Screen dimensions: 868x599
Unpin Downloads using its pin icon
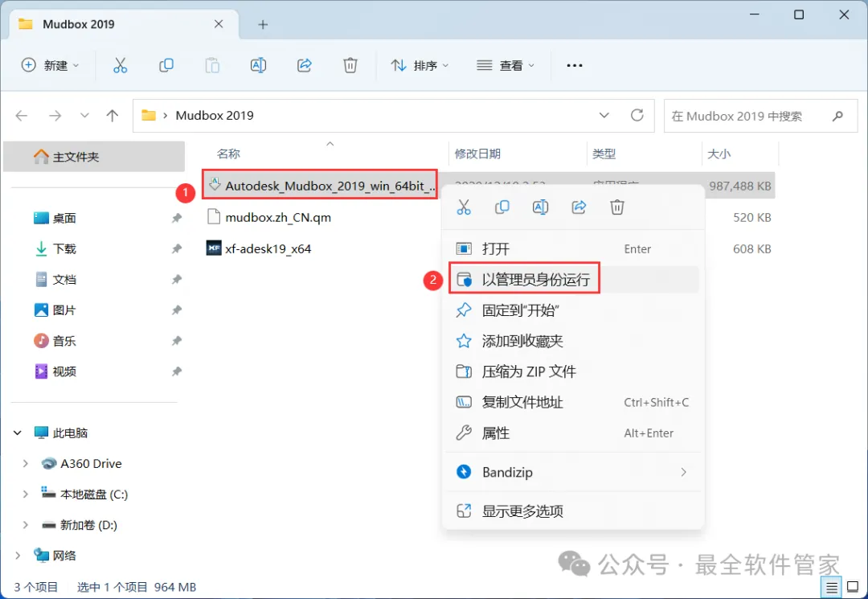177,248
